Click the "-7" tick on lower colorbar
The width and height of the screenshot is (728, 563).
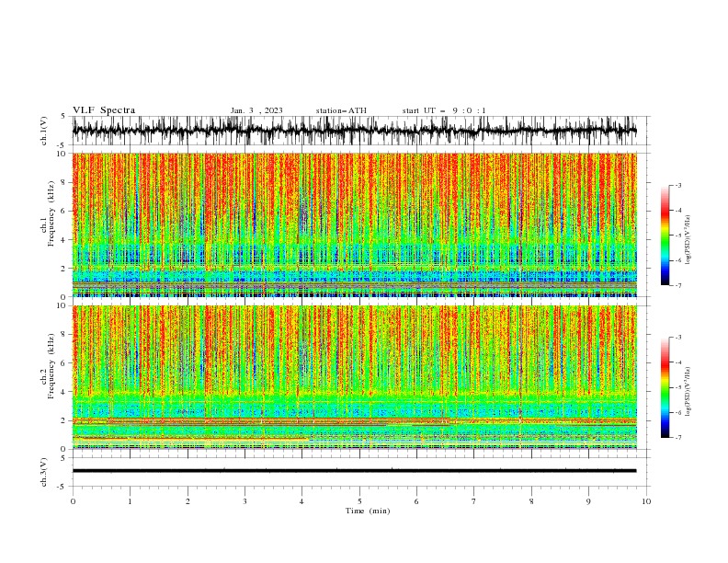[678, 437]
